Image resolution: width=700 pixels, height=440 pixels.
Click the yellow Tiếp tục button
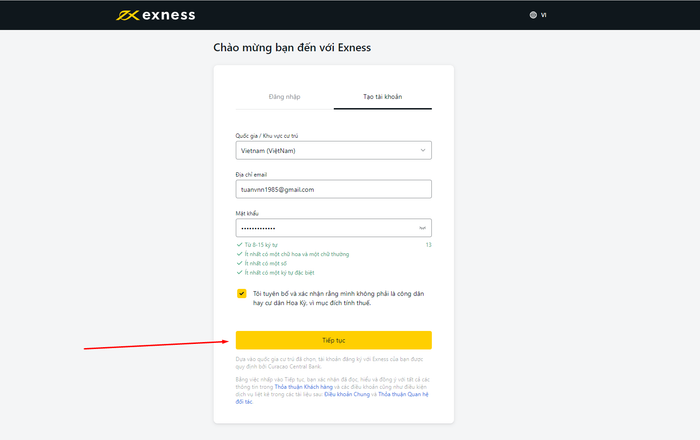[333, 340]
